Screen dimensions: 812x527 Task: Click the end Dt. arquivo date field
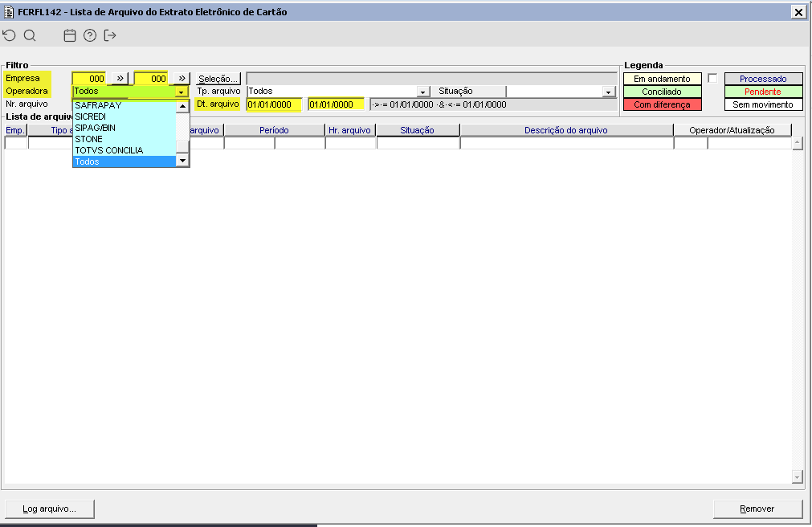tap(336, 104)
